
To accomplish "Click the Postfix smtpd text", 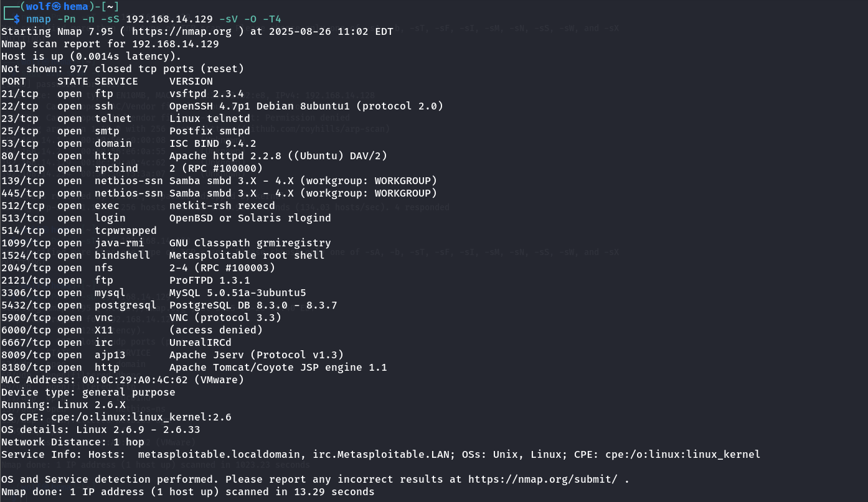I will click(210, 131).
